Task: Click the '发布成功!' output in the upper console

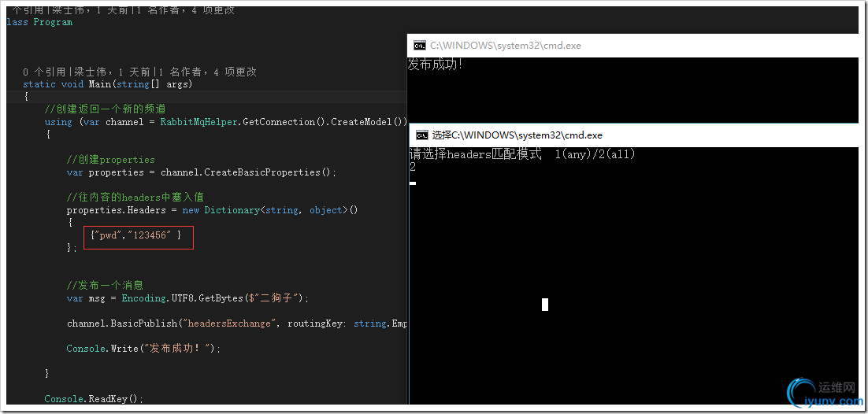Action: tap(435, 65)
